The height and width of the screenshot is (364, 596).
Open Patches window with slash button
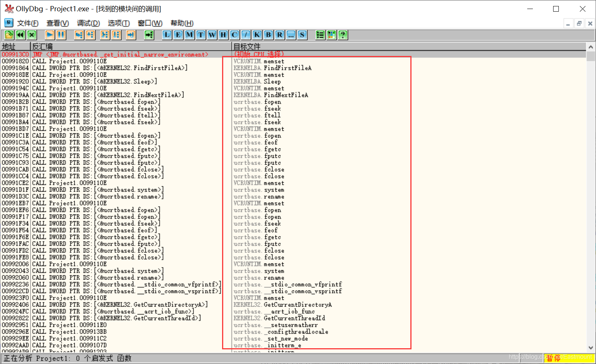point(246,35)
